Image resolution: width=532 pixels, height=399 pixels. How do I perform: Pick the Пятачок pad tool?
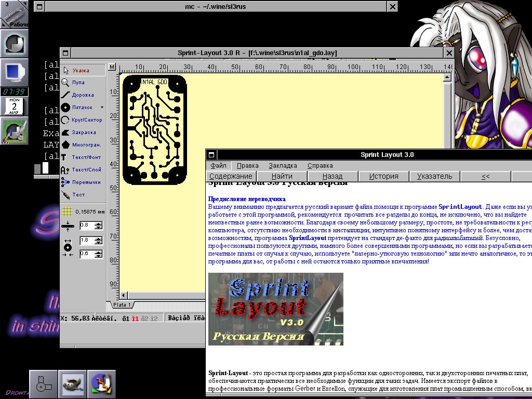point(80,108)
